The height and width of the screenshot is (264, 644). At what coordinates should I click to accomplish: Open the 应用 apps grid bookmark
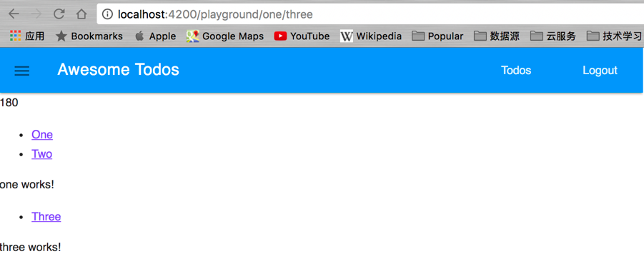(26, 36)
